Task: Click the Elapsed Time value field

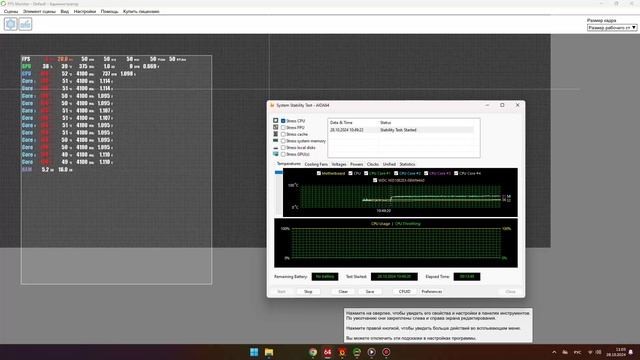Action: click(467, 277)
